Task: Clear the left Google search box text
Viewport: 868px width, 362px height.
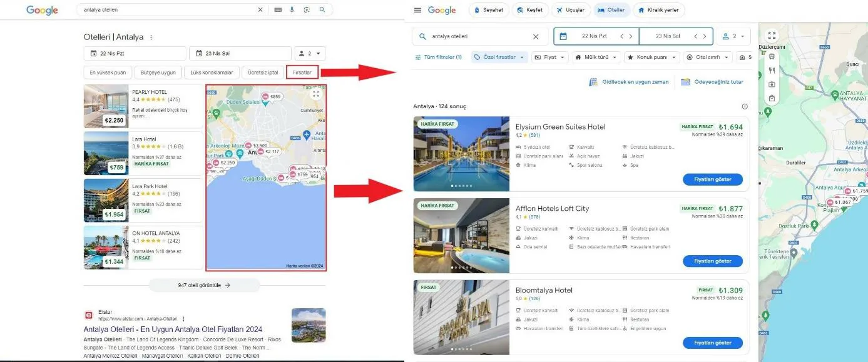Action: (x=260, y=10)
